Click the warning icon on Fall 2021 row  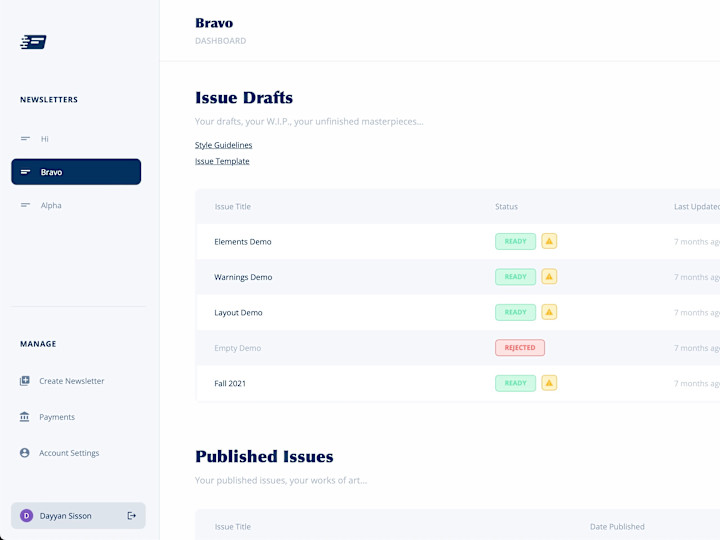549,383
